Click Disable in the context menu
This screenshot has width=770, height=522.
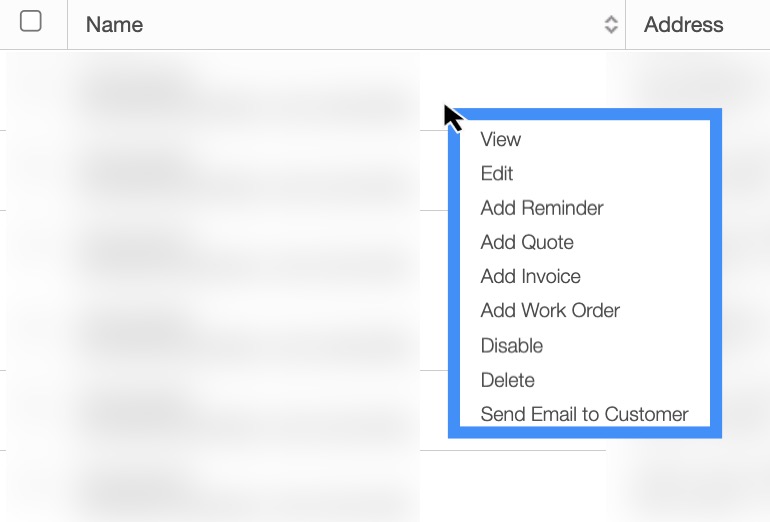[x=512, y=345]
